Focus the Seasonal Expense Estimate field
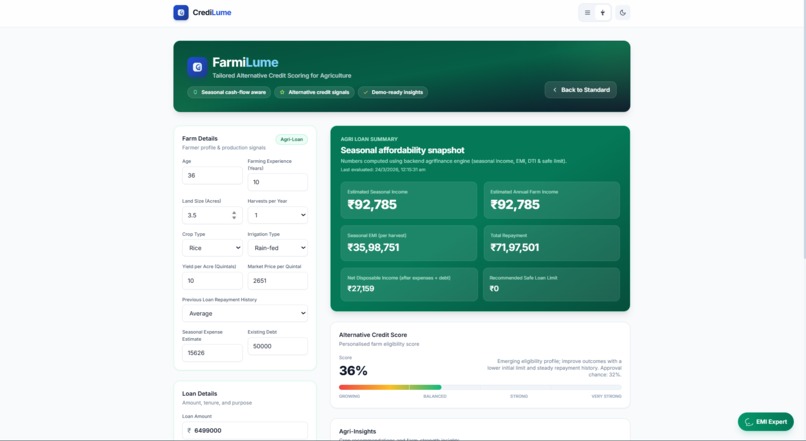 (x=212, y=353)
